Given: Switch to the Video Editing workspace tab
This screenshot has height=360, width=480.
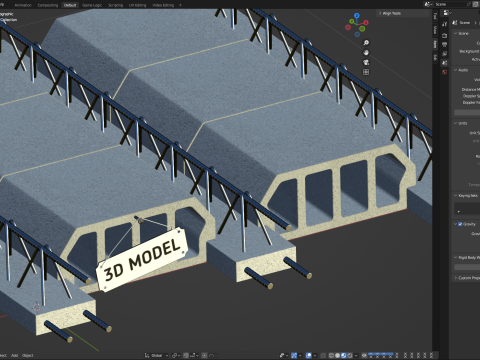Looking at the screenshot, I should click(163, 5).
